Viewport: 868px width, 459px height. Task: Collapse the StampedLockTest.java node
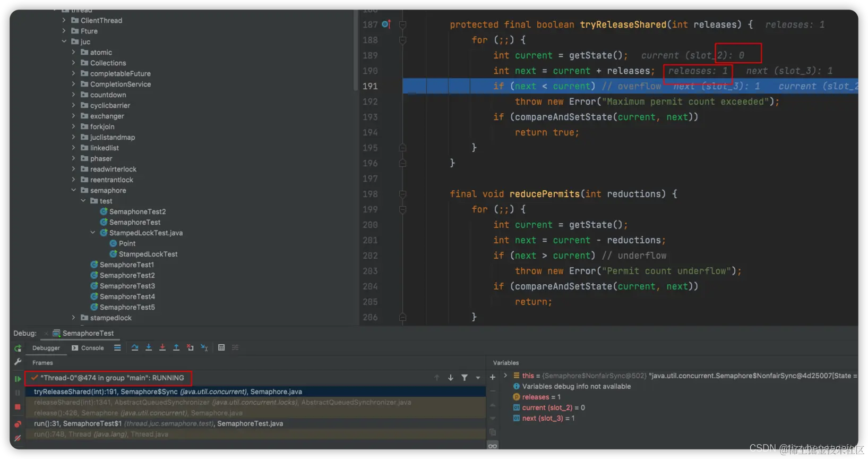click(93, 233)
